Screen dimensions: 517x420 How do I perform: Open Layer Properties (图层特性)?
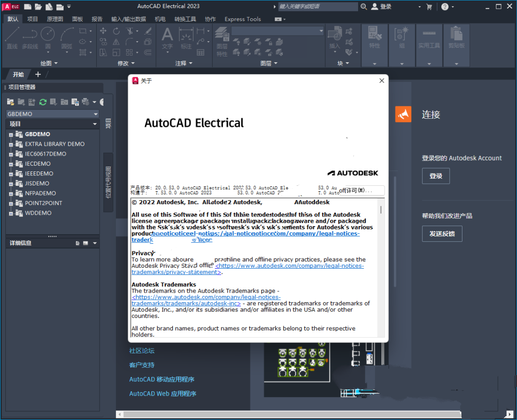click(222, 42)
